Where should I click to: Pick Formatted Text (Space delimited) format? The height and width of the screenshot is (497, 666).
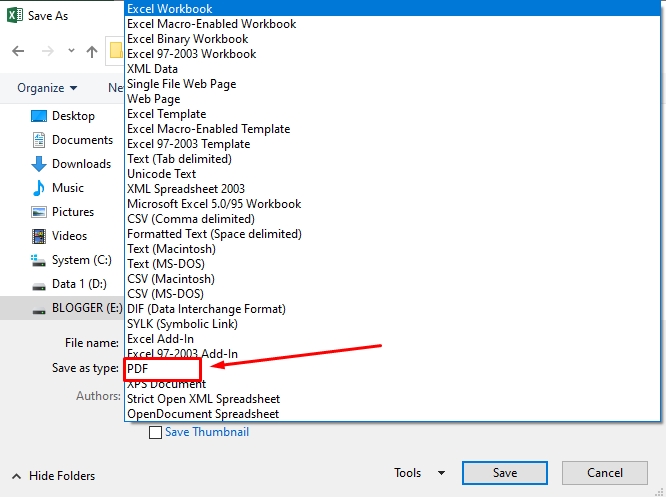click(392, 234)
